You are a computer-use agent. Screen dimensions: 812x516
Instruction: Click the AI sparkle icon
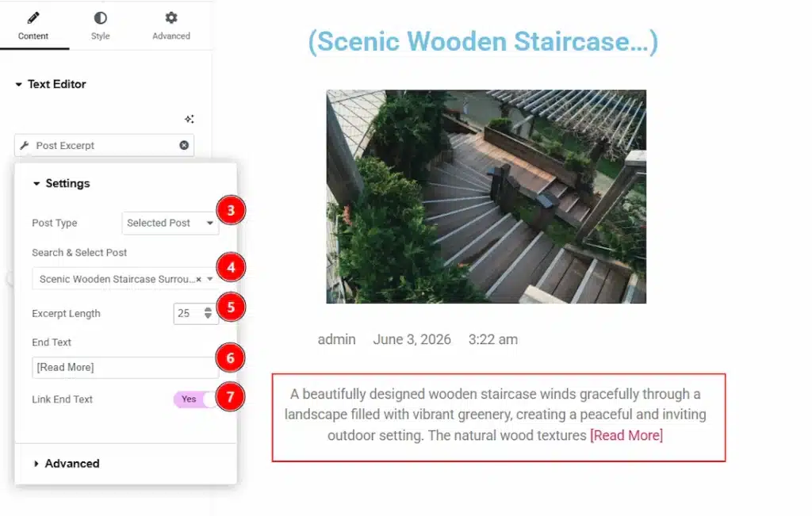click(x=189, y=119)
